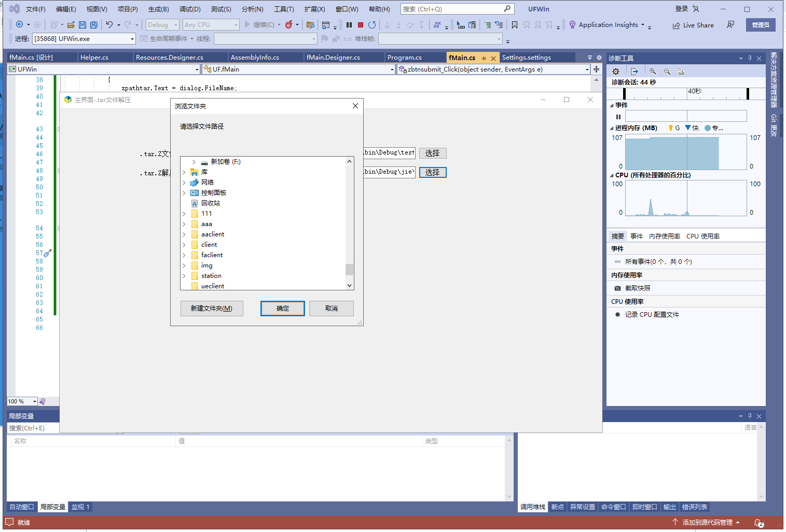Click camera icon next to 截取快照
Screen dimensions: 786x532
617,288
